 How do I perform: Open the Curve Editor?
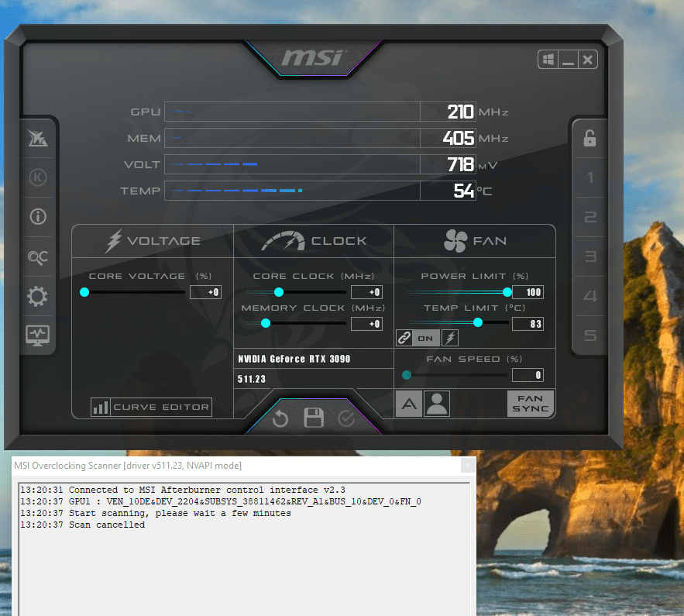151,407
